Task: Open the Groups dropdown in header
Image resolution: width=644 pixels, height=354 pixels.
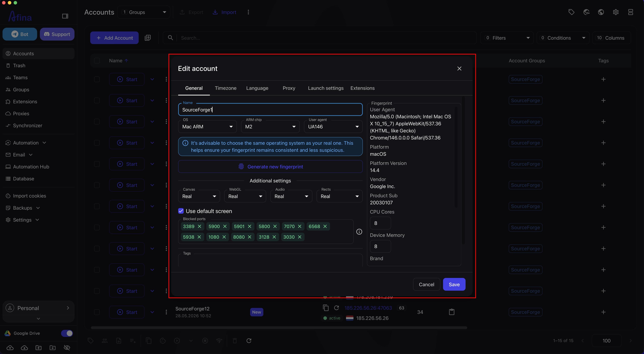Action: click(144, 12)
